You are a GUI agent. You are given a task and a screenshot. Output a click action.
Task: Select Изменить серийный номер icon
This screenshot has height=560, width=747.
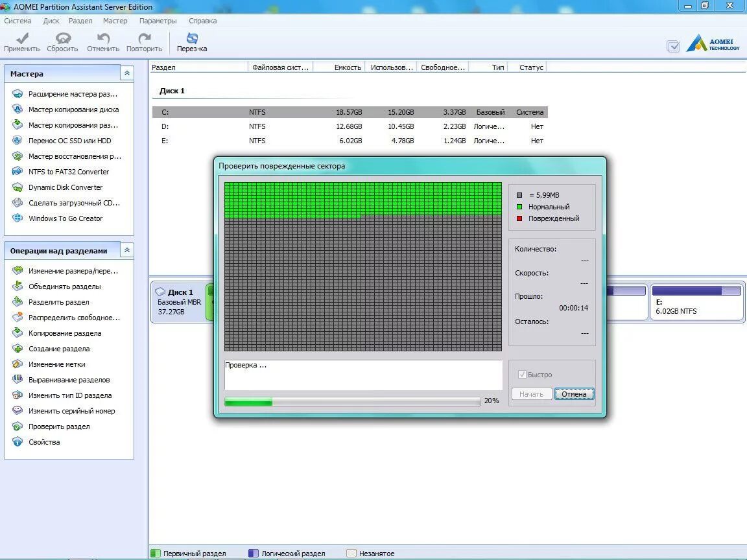click(18, 410)
